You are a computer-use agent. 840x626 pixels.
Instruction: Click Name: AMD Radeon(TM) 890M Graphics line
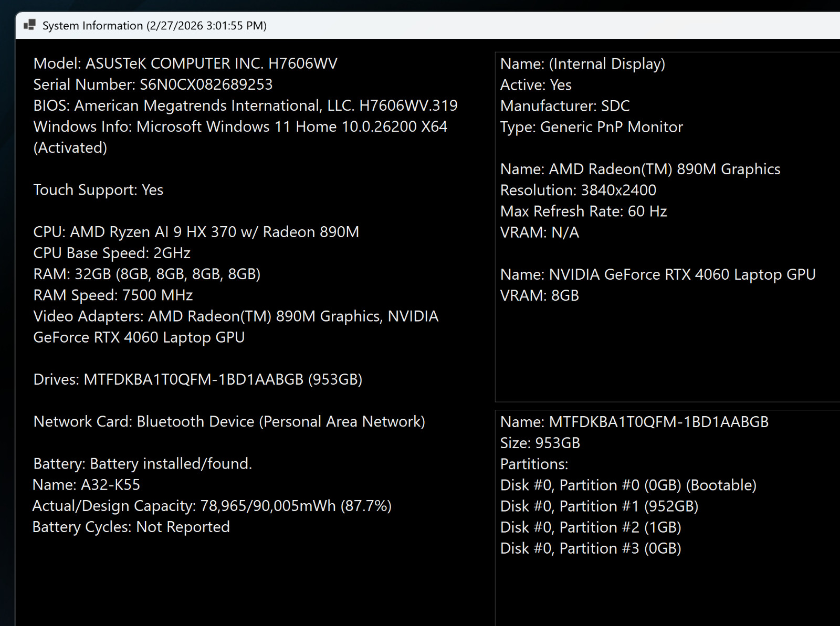[x=640, y=169]
